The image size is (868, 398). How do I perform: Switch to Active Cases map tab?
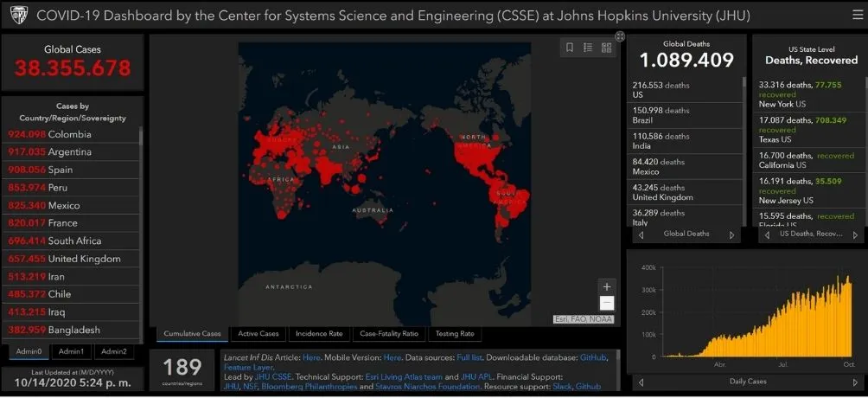point(258,334)
